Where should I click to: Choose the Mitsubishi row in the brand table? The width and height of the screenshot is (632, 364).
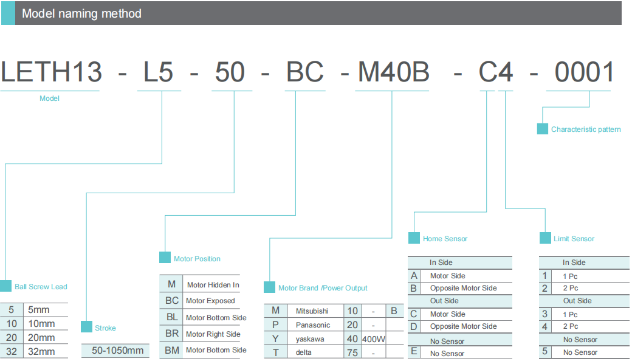point(311,311)
